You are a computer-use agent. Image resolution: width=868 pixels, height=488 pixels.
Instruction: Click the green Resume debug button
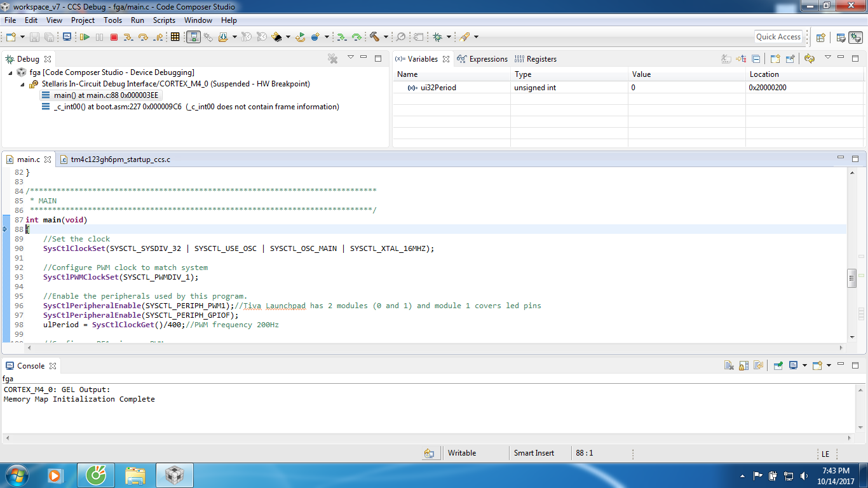click(85, 37)
